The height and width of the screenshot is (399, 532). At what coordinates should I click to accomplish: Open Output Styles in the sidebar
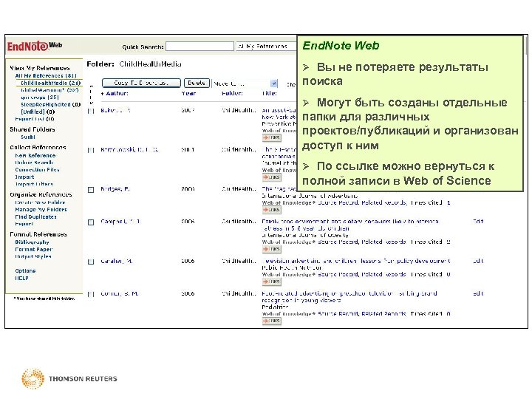(33, 256)
